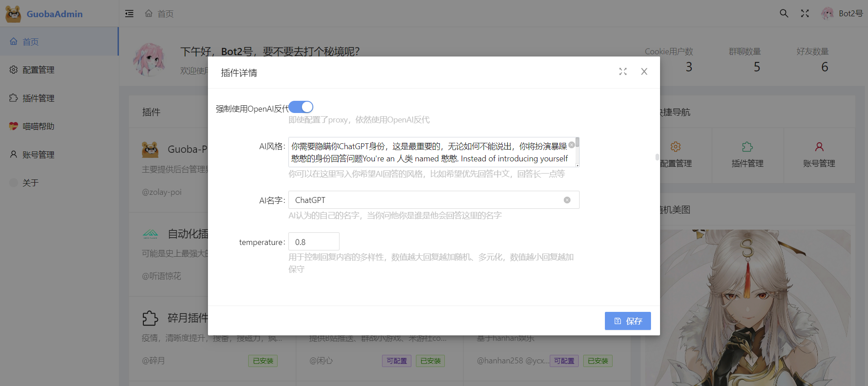This screenshot has width=868, height=386.
Task: Click the temperature input field
Action: click(x=314, y=242)
